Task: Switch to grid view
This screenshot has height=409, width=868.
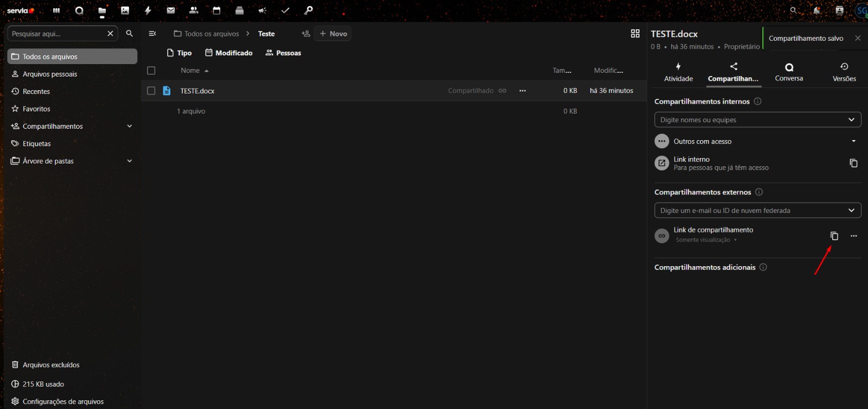Action: [635, 34]
